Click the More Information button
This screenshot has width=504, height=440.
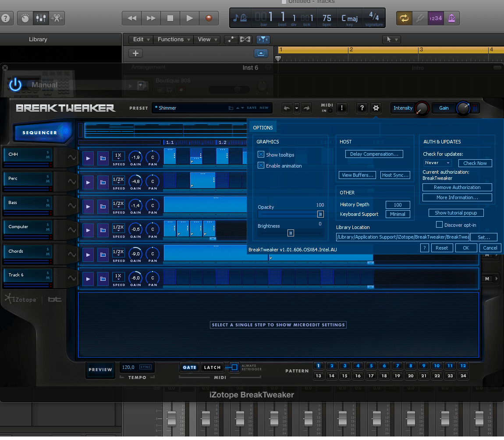[457, 197]
